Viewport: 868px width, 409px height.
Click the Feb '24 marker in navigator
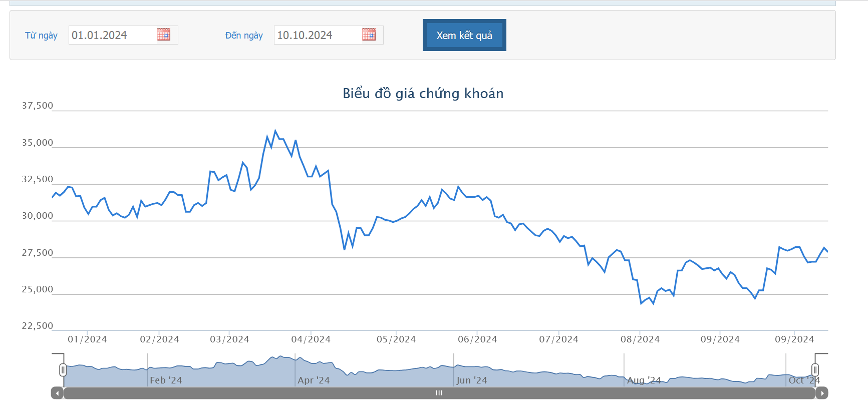[x=166, y=380]
